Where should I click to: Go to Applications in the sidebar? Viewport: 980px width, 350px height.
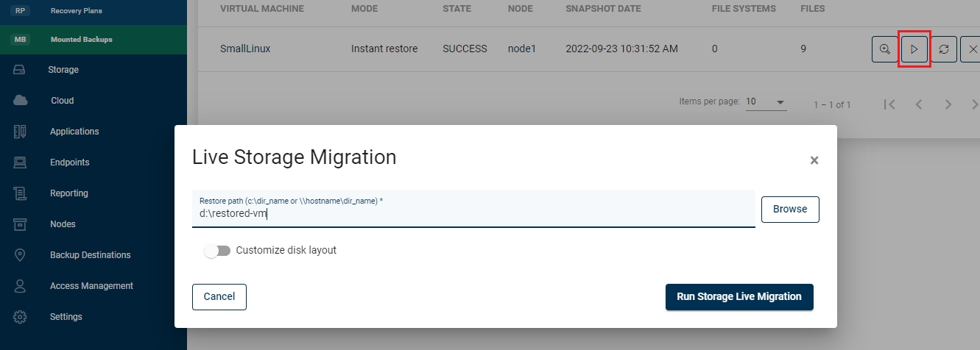(x=74, y=132)
